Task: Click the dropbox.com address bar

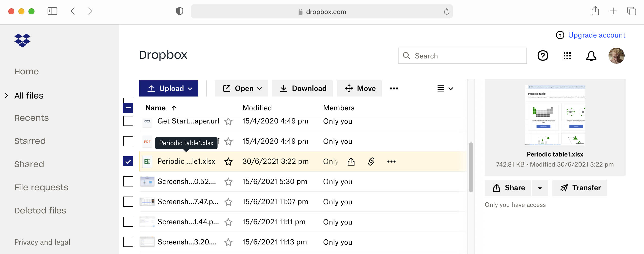Action: tap(322, 12)
